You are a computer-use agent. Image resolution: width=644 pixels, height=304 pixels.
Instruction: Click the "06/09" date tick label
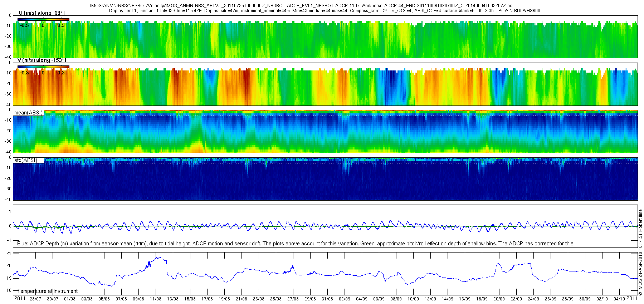[x=379, y=299]
